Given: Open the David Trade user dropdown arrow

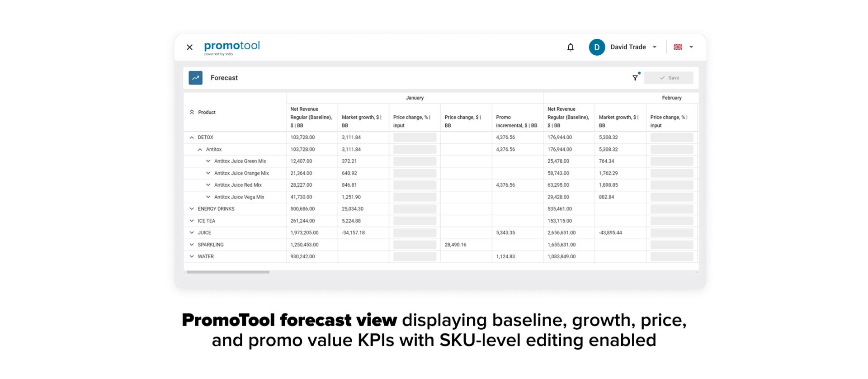Looking at the screenshot, I should click(x=654, y=47).
